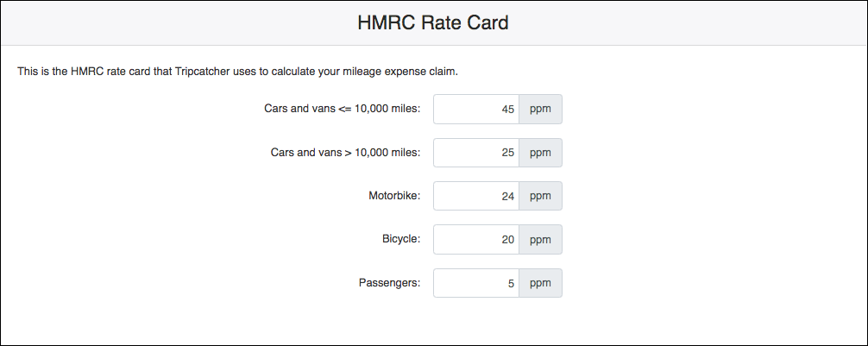The width and height of the screenshot is (868, 346).
Task: Click the Tripcatcher rate card description text
Action: click(237, 71)
